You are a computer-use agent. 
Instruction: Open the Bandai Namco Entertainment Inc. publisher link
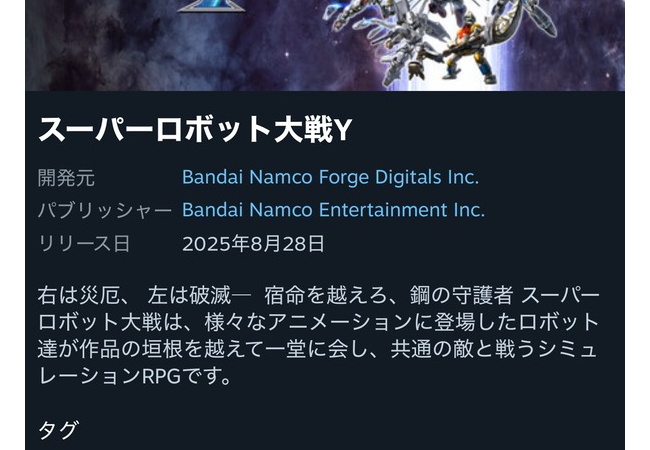pyautogui.click(x=333, y=210)
